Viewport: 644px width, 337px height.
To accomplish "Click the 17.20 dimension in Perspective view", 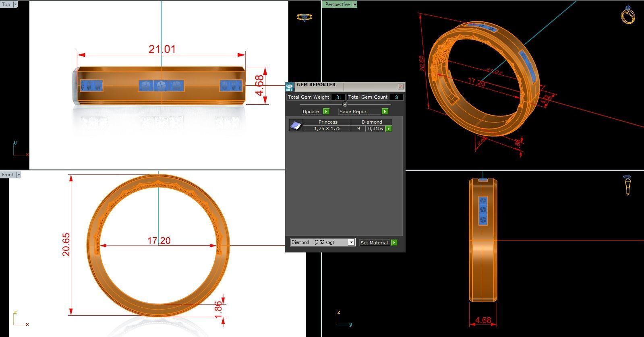I will click(x=476, y=82).
